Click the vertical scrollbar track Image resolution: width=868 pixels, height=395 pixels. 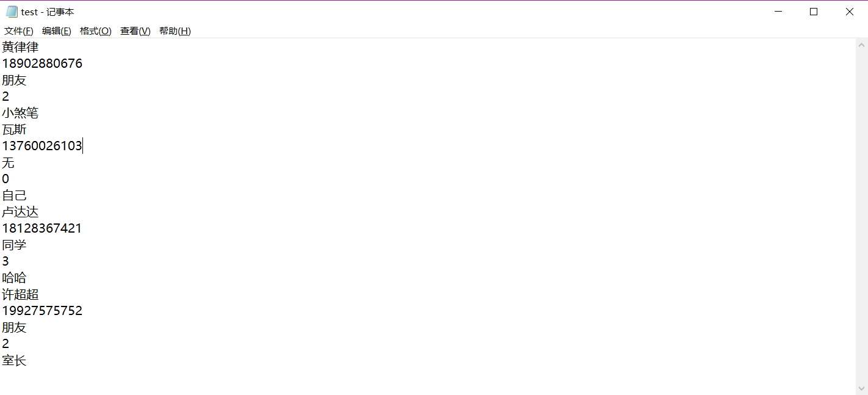[x=862, y=217]
